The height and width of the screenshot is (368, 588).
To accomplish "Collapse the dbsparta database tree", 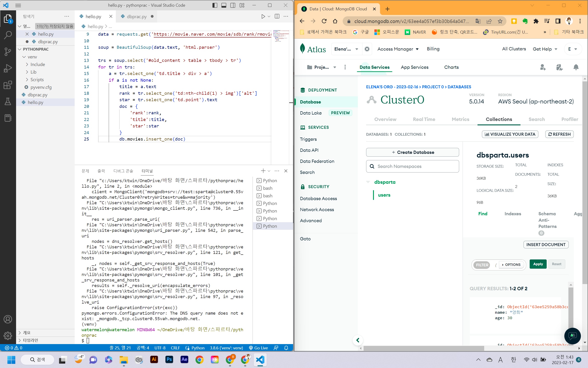I will 368,182.
